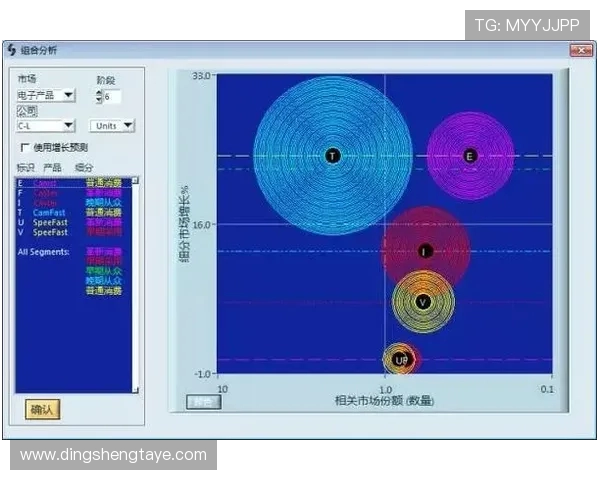
Task: Close the 组合分析 window
Action: 579,49
